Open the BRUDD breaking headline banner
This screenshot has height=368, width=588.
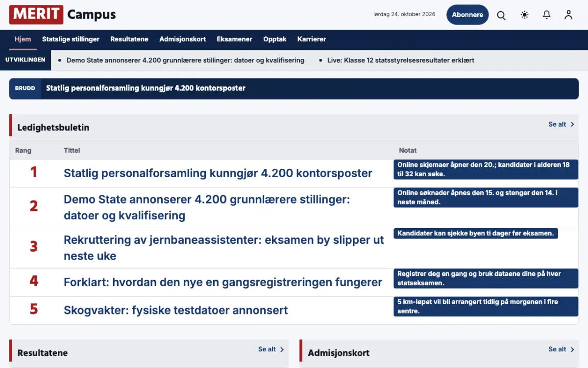pyautogui.click(x=294, y=88)
